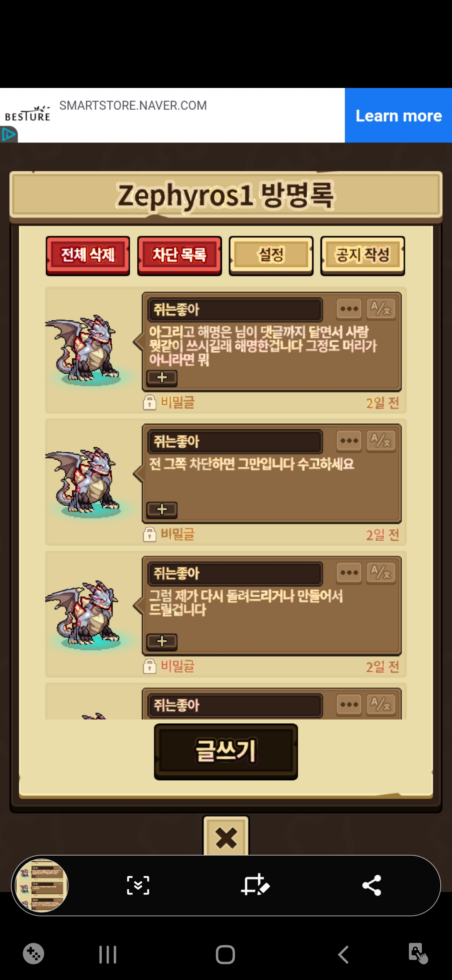Image resolution: width=452 pixels, height=980 pixels.
Task: Open the 설정 settings tab
Action: [271, 255]
